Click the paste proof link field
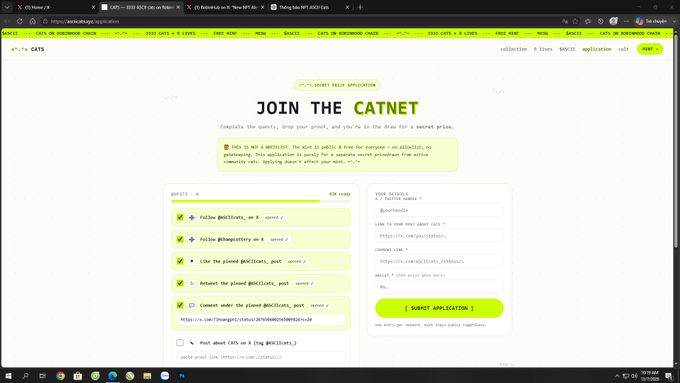The width and height of the screenshot is (680, 383). pos(261,357)
